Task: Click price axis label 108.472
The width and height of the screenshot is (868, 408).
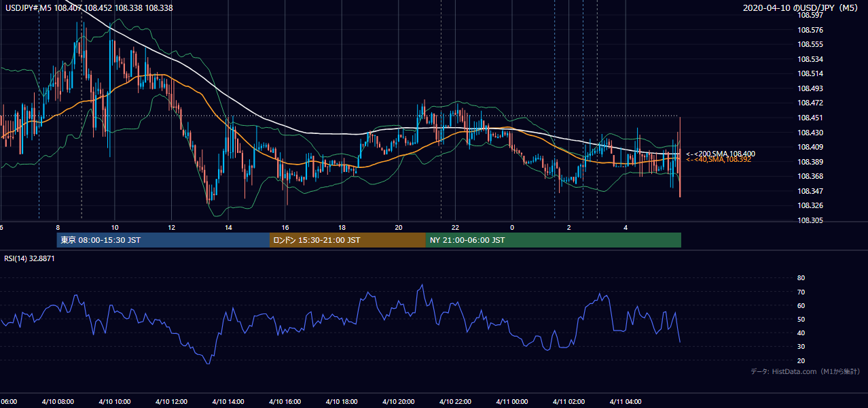Action: pyautogui.click(x=811, y=103)
